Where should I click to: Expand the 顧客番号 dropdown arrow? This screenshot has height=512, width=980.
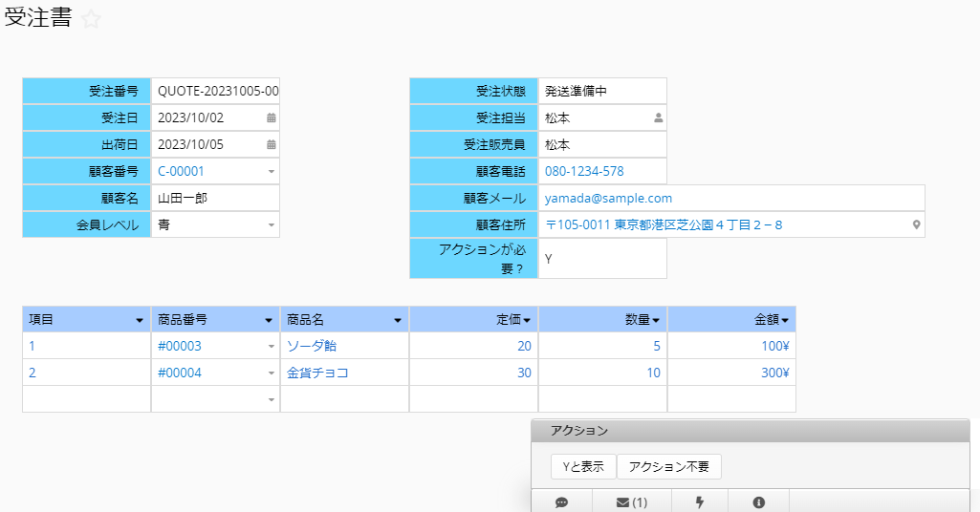click(x=271, y=172)
